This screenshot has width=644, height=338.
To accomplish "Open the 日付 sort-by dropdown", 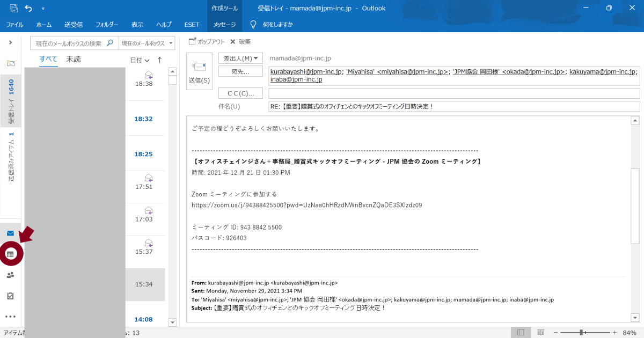I will click(140, 60).
